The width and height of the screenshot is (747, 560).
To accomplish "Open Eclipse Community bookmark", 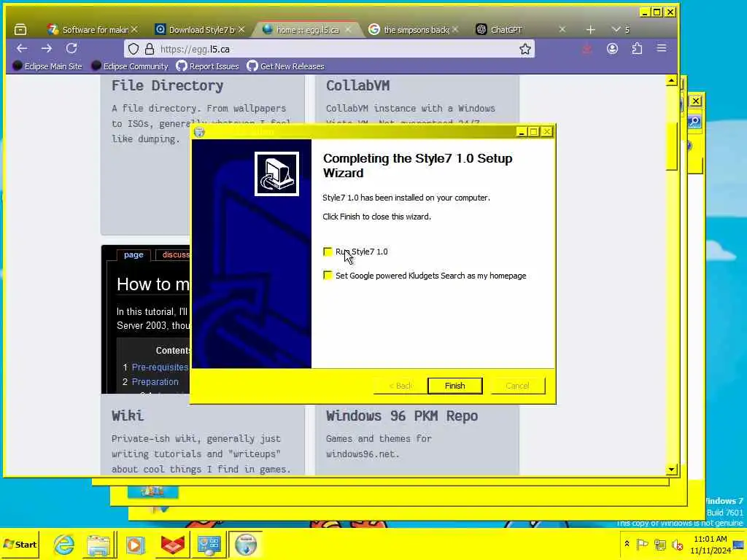I will click(130, 66).
